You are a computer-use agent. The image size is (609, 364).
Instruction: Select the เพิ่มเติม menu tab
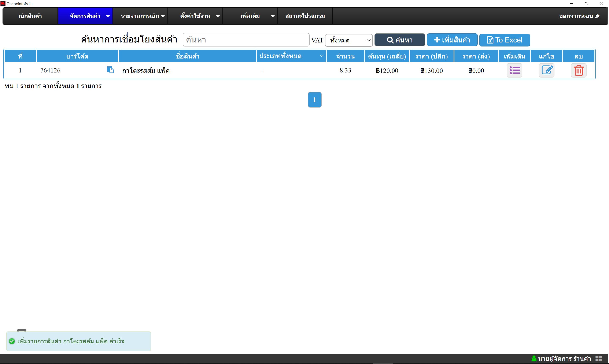coord(250,16)
